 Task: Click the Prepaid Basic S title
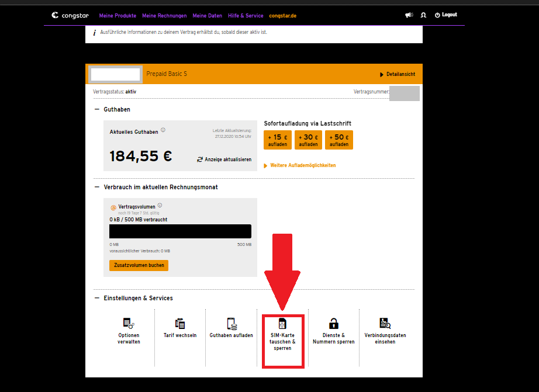[167, 74]
